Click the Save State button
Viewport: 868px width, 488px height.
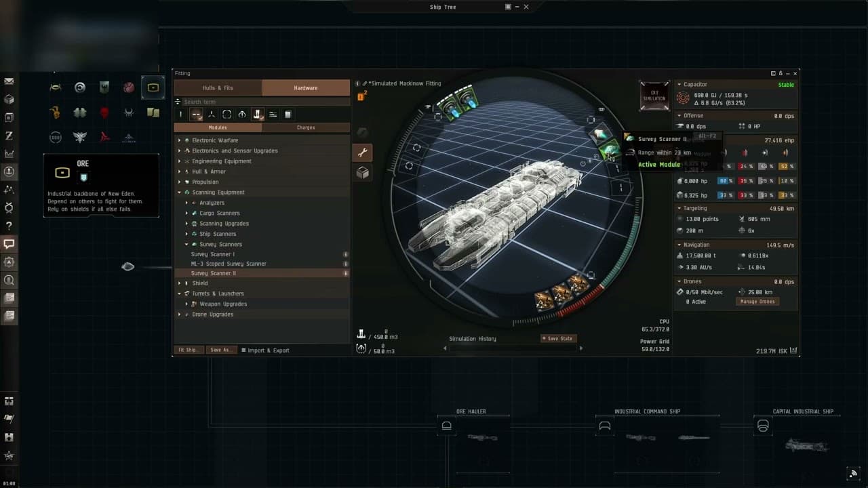coord(559,338)
